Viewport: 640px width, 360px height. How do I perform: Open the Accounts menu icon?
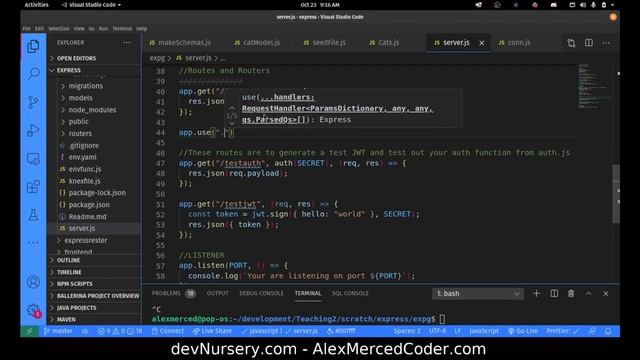33,282
